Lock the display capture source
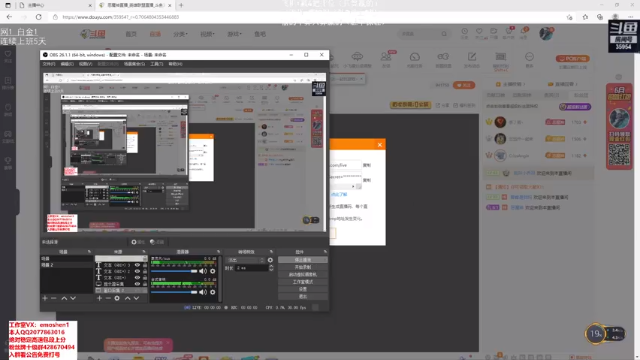Viewport: 640px width, 360px height. (x=145, y=284)
